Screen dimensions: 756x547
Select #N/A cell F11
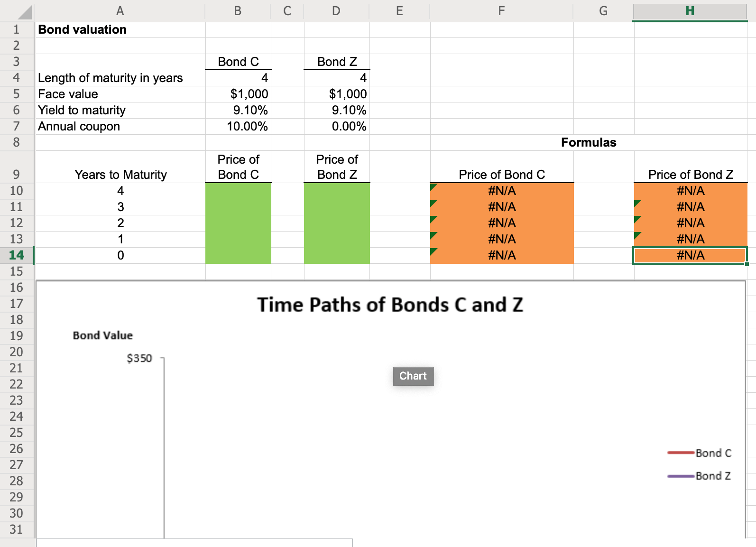(502, 207)
